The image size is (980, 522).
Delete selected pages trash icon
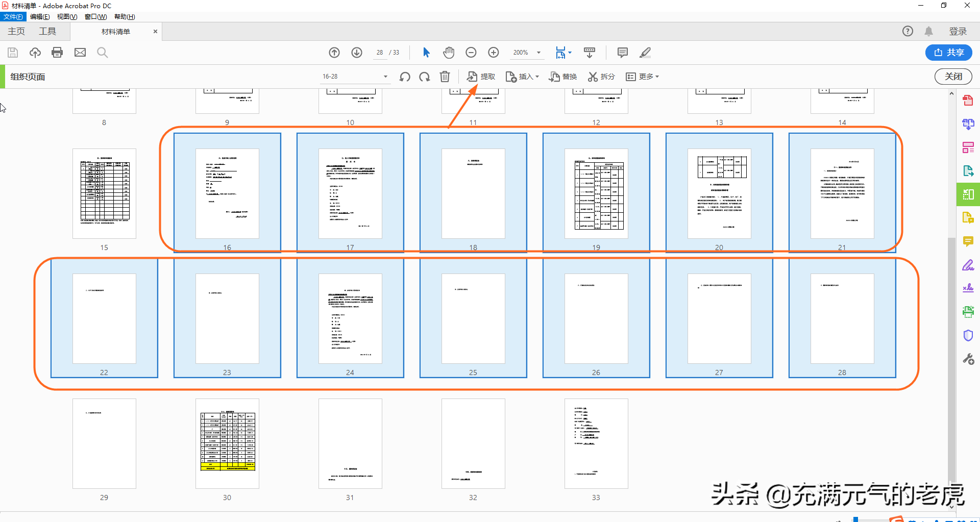click(x=445, y=77)
